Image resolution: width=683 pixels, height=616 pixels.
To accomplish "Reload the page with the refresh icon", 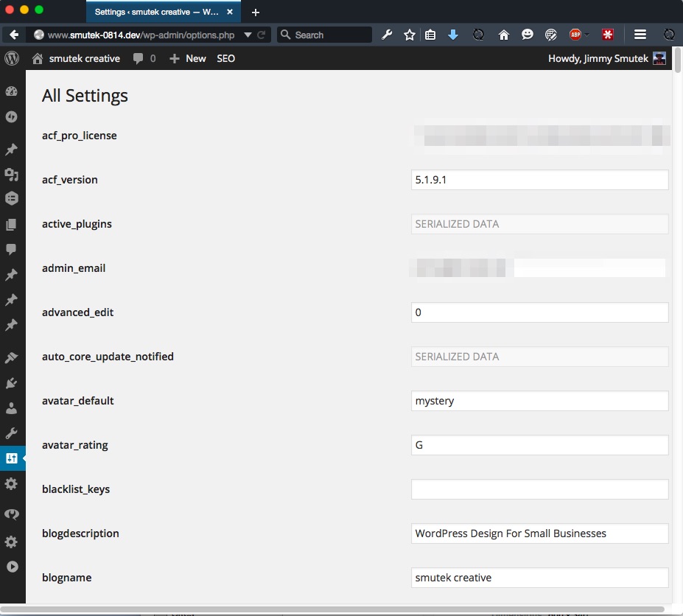I will tap(262, 35).
